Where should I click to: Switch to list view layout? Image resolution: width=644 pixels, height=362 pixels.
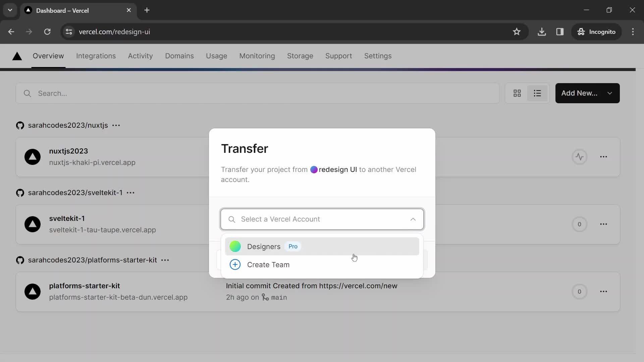pos(537,93)
